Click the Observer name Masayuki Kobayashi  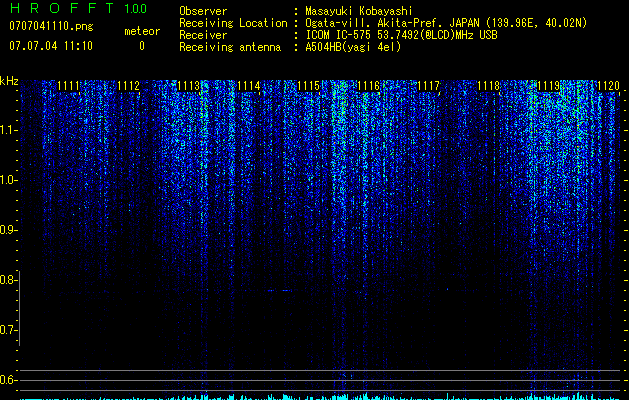pyautogui.click(x=359, y=11)
